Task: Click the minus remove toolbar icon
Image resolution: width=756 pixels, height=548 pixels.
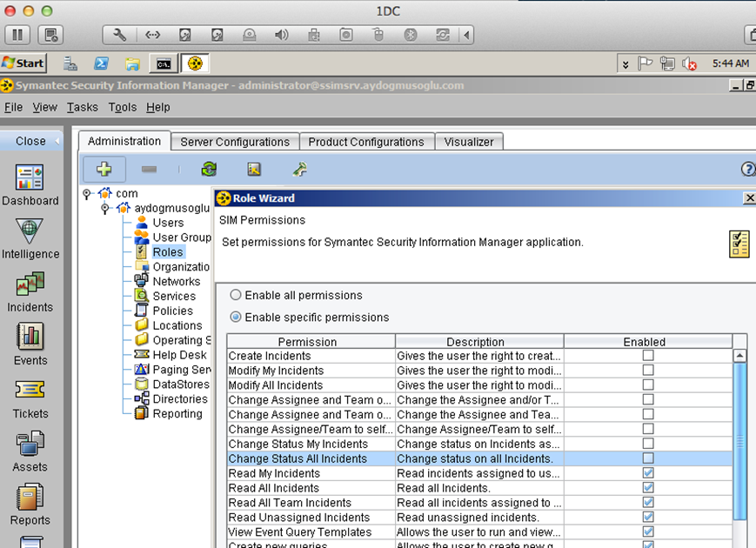Action: (x=149, y=169)
